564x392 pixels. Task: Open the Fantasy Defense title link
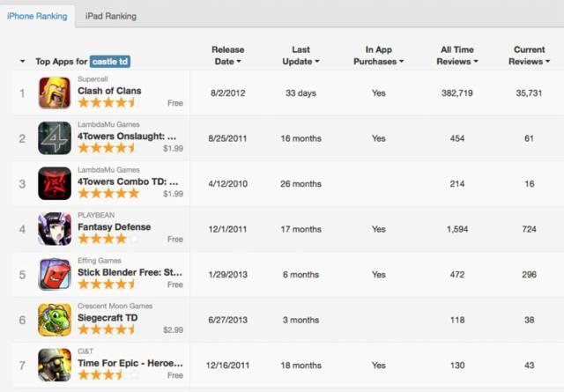point(114,226)
